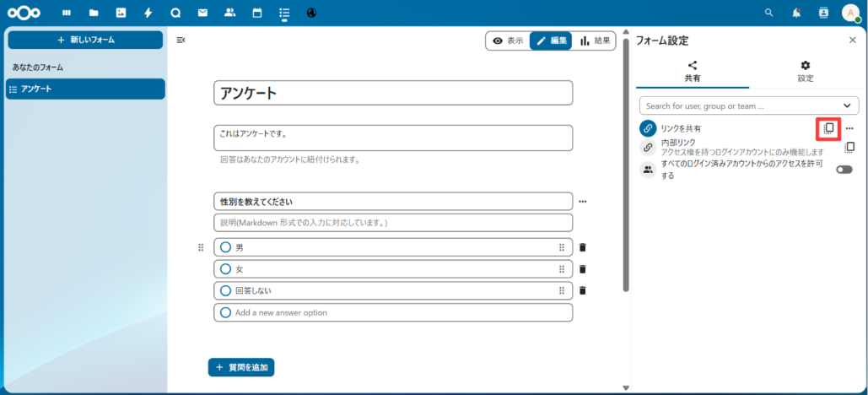Copy the share link using copy icon
This screenshot has width=868, height=395.
coord(828,128)
